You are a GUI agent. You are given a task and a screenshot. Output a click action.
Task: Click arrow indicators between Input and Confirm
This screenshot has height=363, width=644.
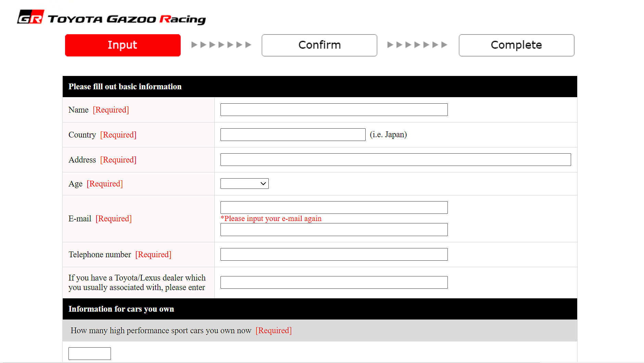pos(221,45)
